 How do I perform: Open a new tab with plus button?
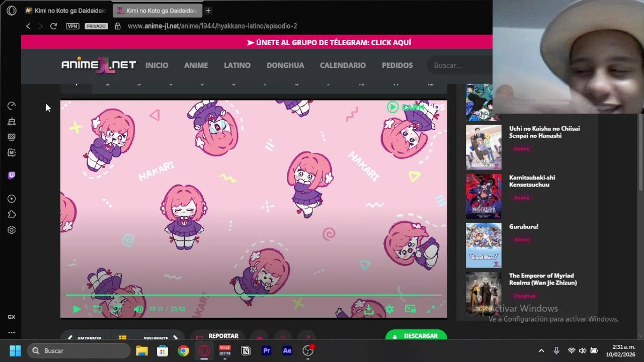(x=208, y=11)
